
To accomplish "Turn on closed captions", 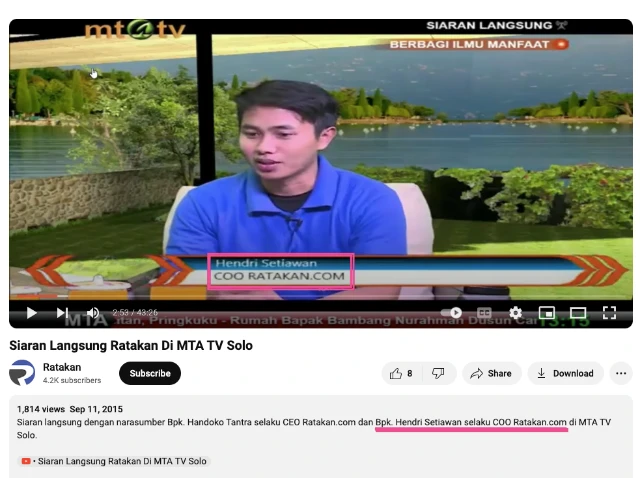I will click(484, 313).
